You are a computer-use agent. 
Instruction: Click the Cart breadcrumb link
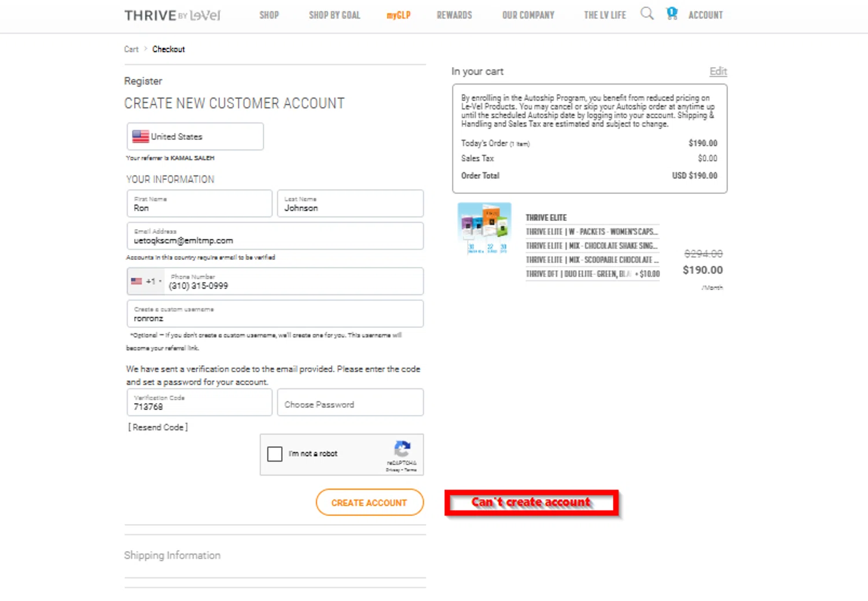click(x=131, y=49)
